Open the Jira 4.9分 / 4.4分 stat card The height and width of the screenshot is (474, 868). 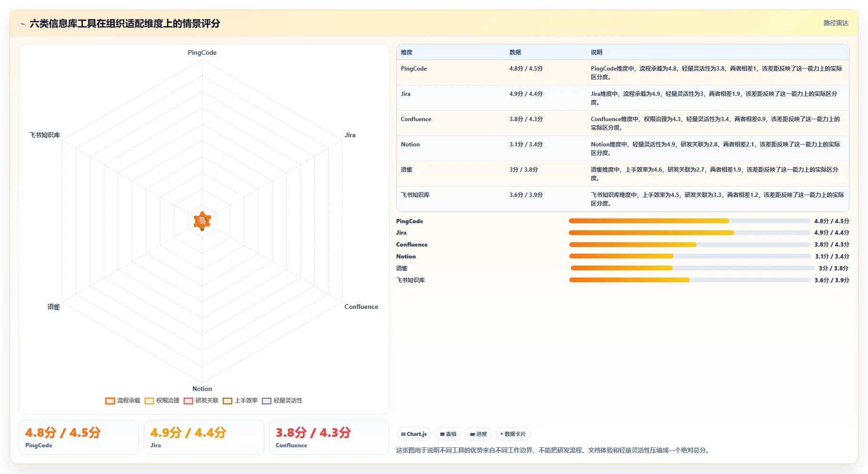click(204, 437)
